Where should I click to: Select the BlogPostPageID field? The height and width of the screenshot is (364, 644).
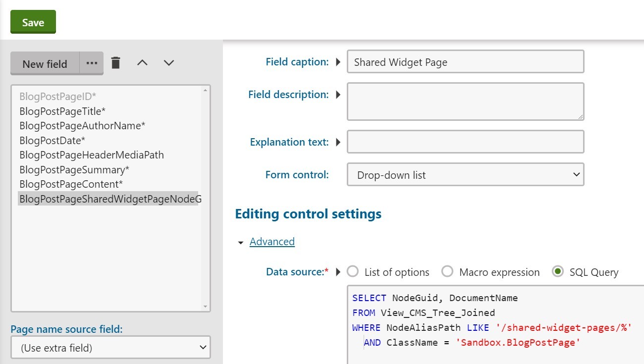57,96
